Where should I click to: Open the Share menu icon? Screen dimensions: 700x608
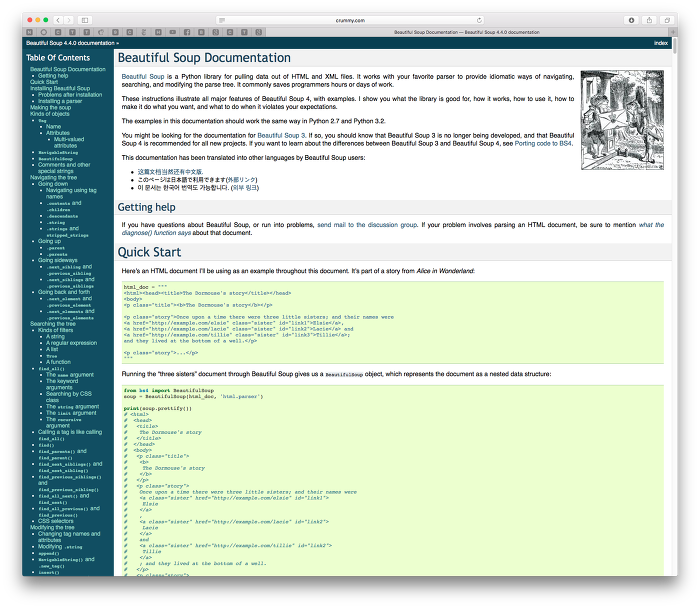click(649, 20)
